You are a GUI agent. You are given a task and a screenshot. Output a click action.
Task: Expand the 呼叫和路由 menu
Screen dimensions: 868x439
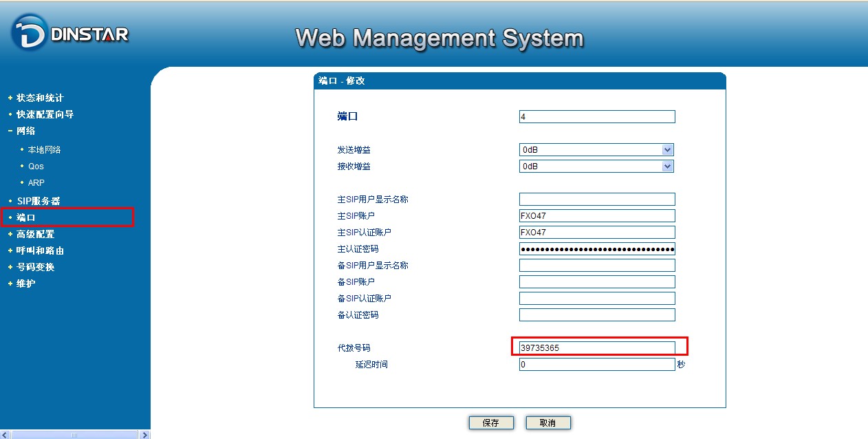pos(40,250)
